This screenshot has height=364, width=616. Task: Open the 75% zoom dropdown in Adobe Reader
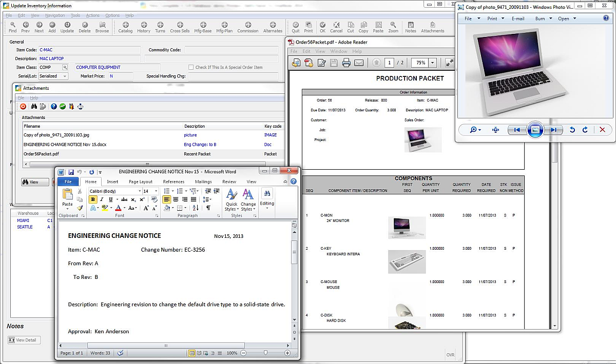[x=431, y=62]
